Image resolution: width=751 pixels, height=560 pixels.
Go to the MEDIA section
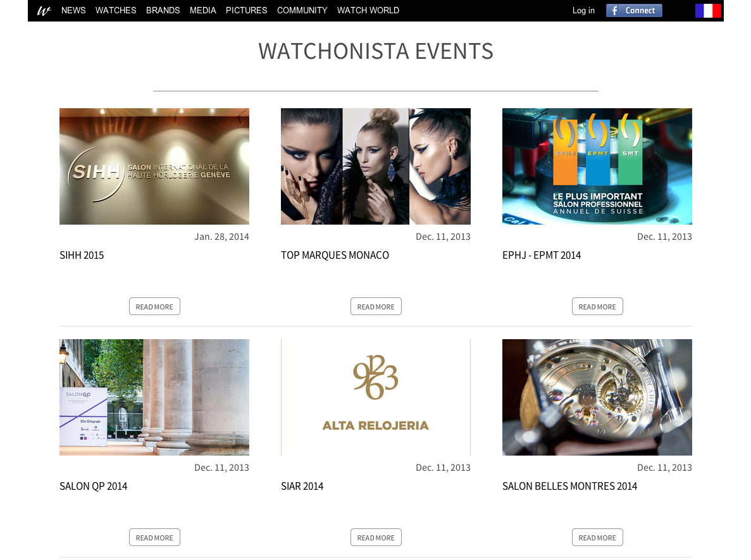[202, 11]
